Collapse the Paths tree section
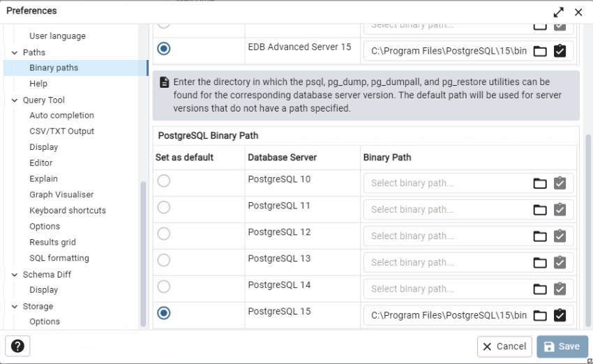 pyautogui.click(x=15, y=52)
